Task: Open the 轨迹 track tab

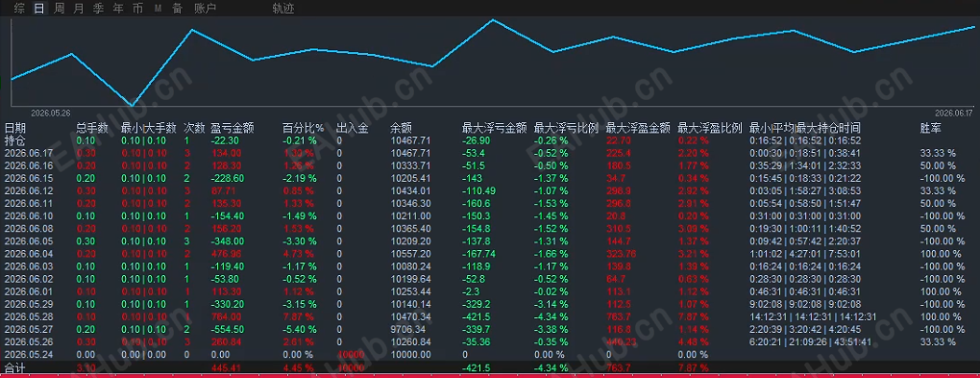Action: tap(283, 8)
